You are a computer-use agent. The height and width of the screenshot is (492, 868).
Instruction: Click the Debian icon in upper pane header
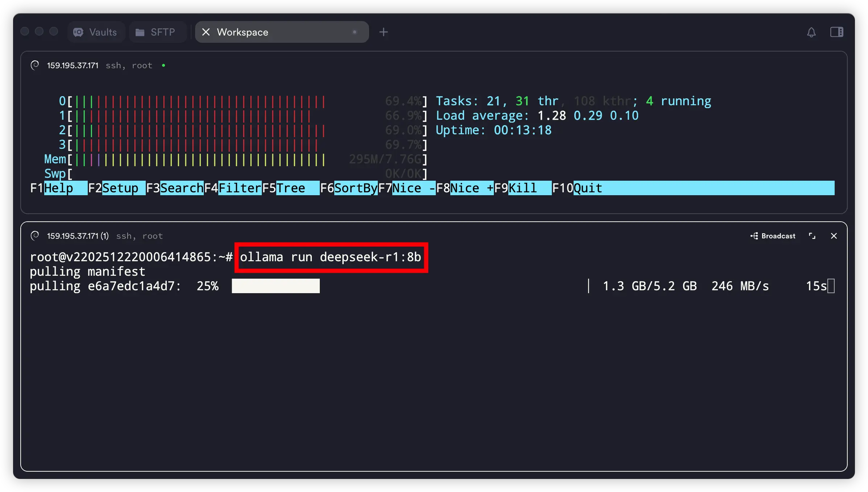pyautogui.click(x=35, y=65)
